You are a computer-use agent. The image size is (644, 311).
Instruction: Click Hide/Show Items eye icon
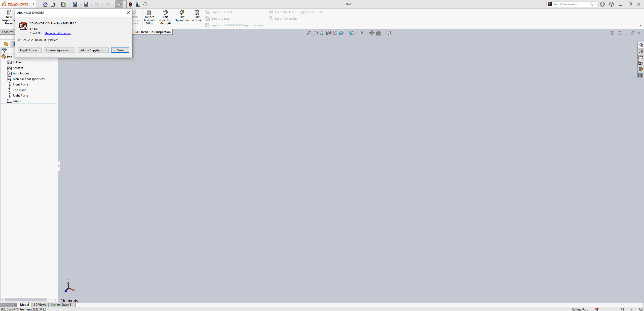pyautogui.click(x=362, y=33)
